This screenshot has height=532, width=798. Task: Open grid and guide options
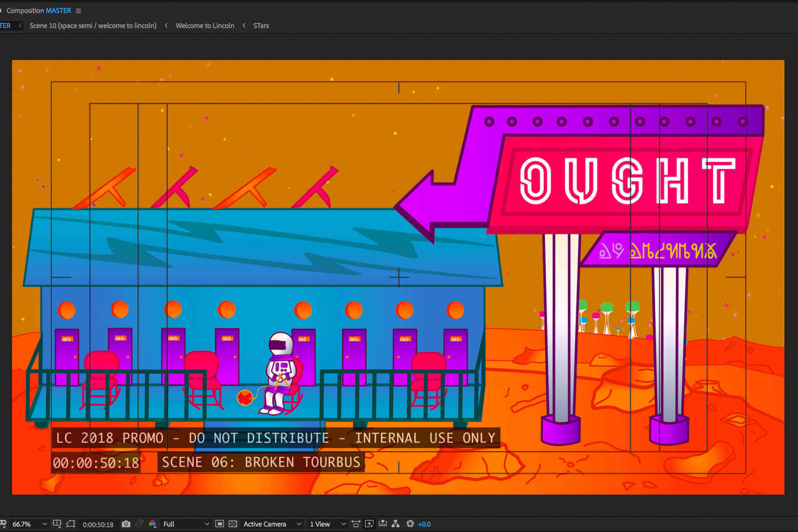click(57, 524)
